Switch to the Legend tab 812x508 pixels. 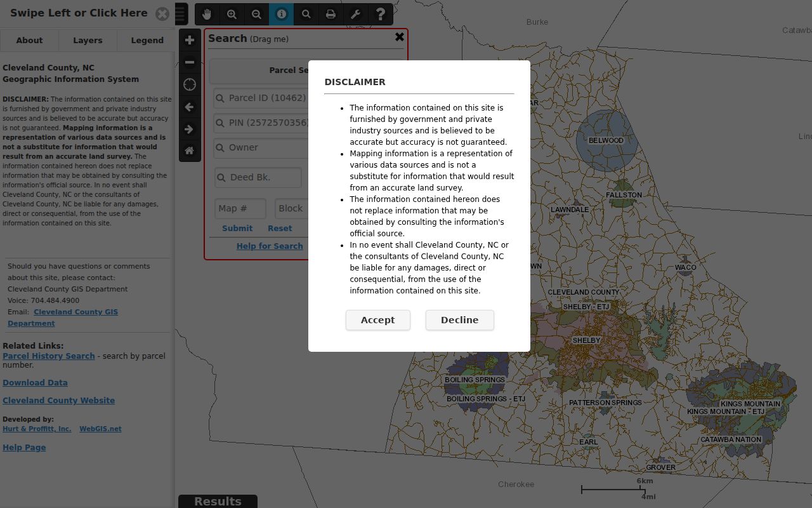[x=147, y=40]
